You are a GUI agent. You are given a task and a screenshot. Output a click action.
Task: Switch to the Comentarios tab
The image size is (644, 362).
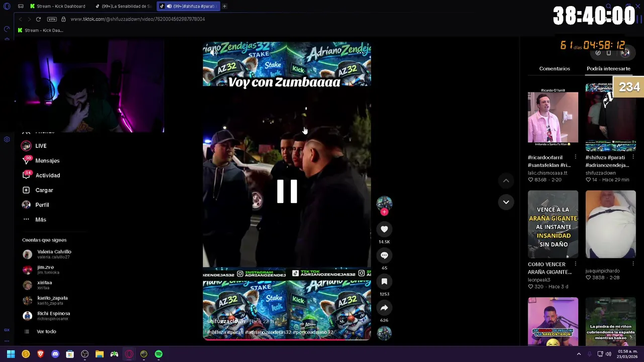(554, 68)
